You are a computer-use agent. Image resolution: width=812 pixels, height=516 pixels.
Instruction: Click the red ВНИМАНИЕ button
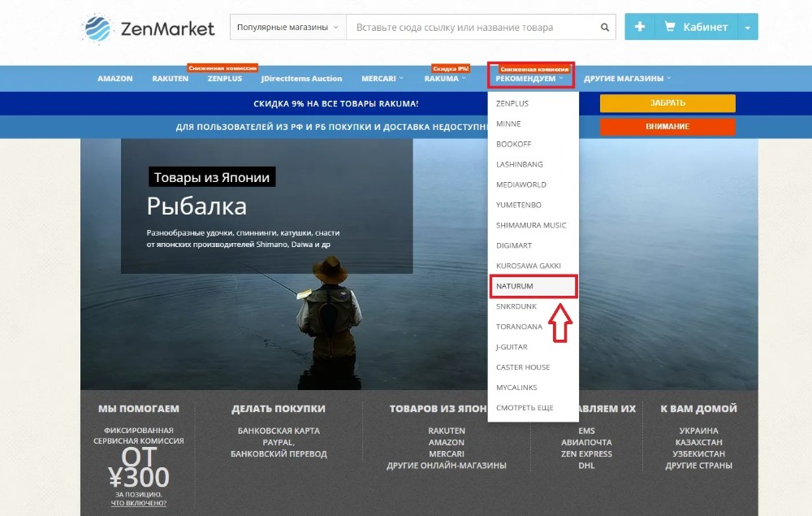(667, 127)
